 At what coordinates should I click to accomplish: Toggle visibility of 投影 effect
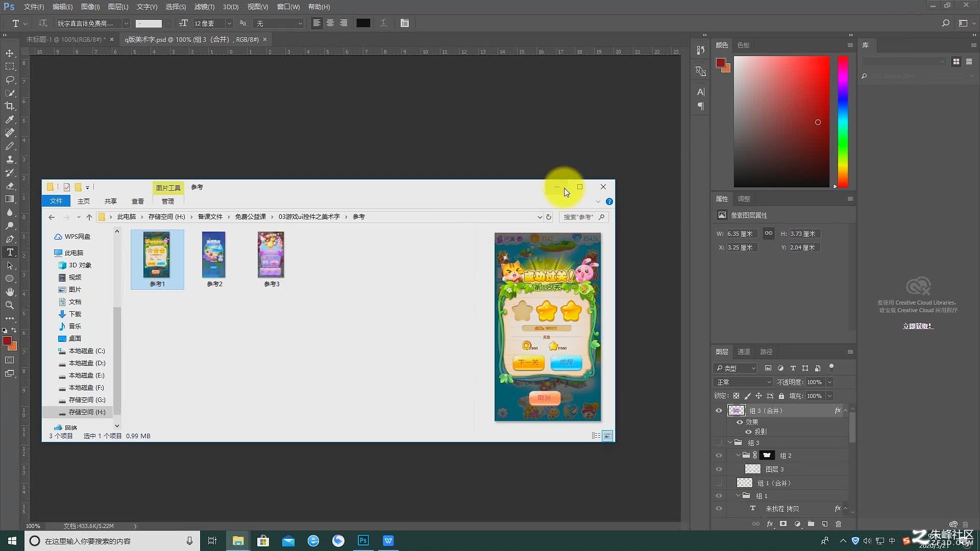(748, 432)
